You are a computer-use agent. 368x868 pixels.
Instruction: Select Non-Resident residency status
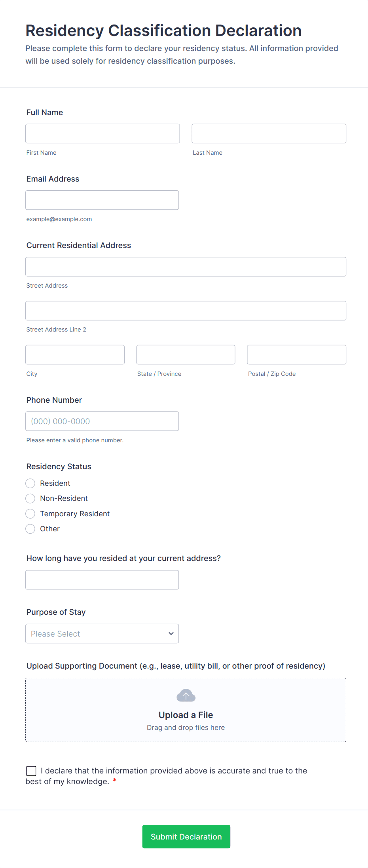(x=30, y=498)
